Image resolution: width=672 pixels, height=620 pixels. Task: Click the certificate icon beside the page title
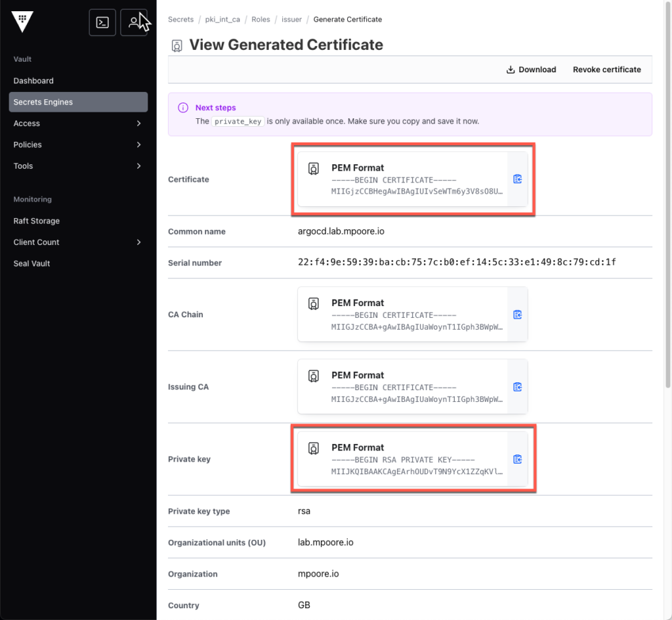click(176, 45)
